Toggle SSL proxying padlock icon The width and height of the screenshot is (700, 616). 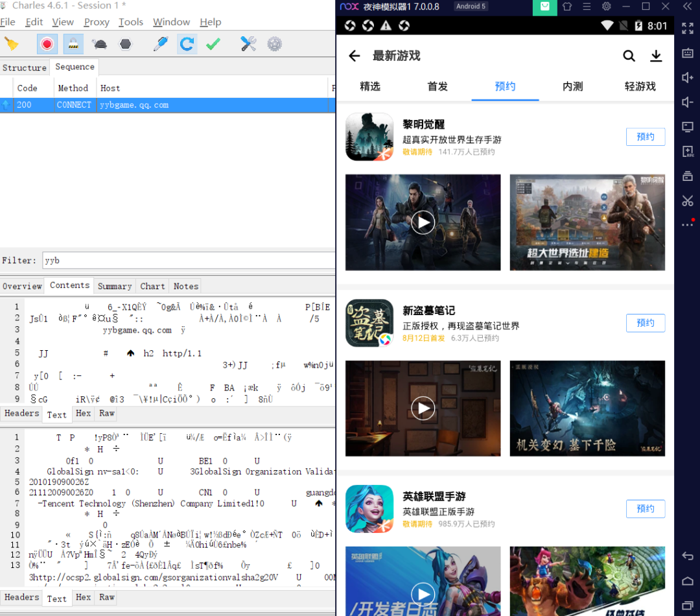click(x=73, y=44)
